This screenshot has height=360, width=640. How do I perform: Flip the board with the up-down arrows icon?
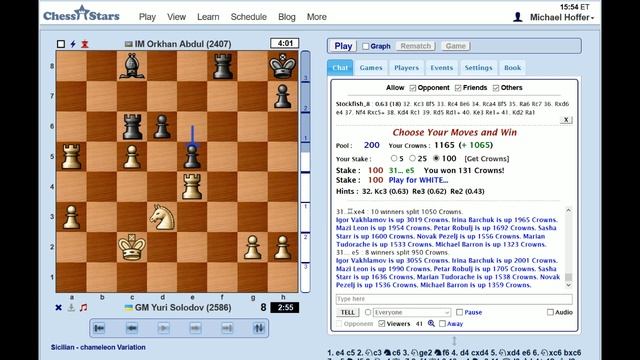(x=259, y=328)
